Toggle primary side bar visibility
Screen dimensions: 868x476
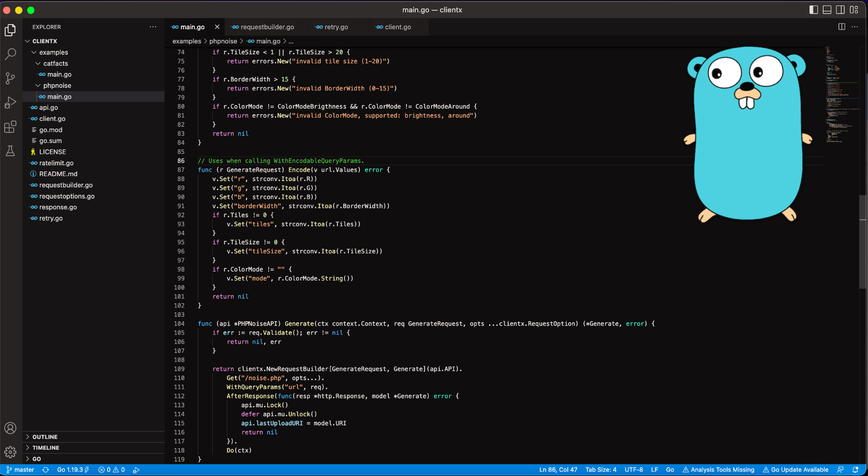point(813,10)
